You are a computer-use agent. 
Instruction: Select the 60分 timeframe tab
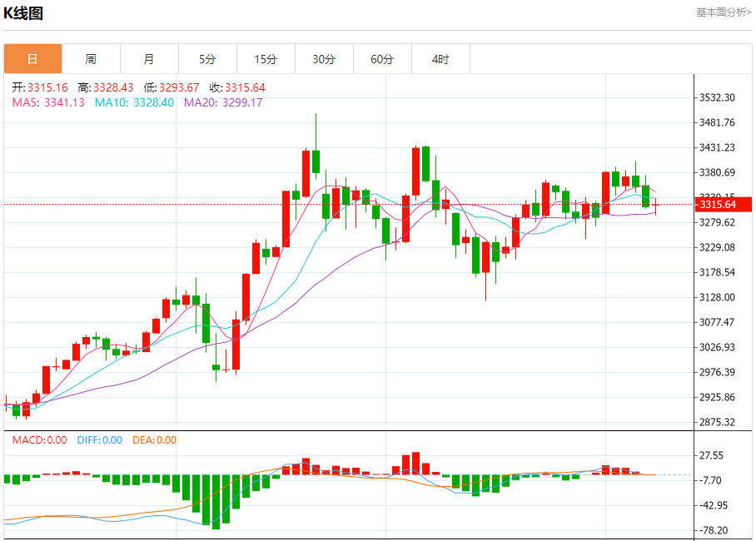[383, 59]
